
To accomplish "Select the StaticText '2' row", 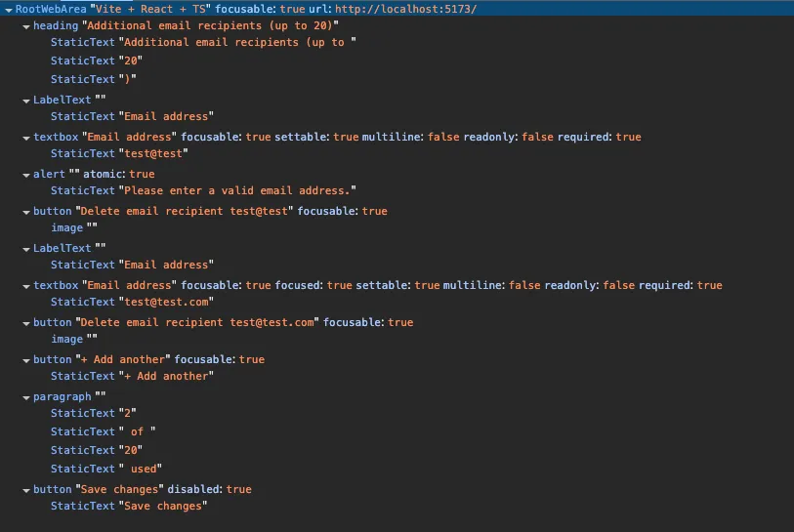I will 397,414.
